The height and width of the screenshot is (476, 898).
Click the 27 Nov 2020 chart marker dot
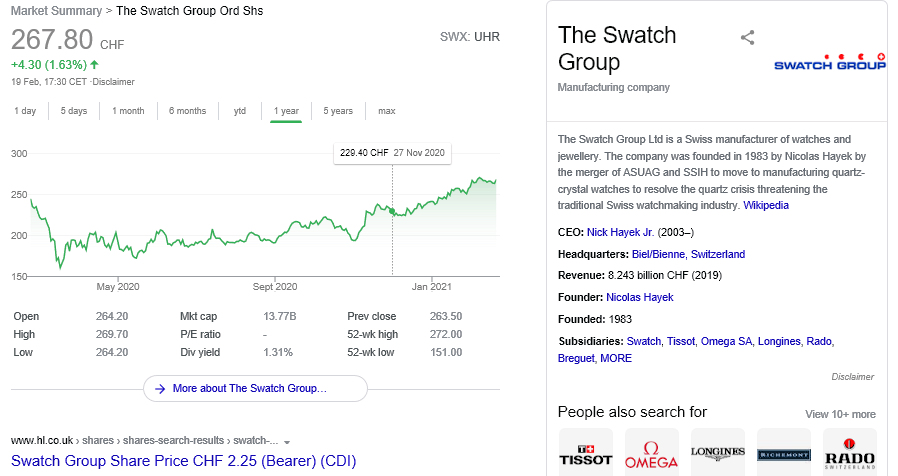pyautogui.click(x=392, y=212)
